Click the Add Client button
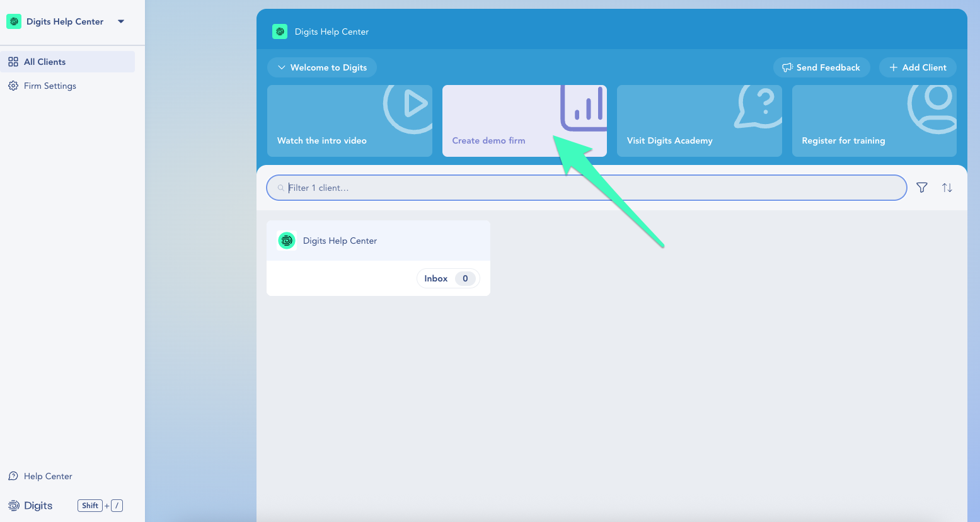The height and width of the screenshot is (522, 980). (x=918, y=67)
